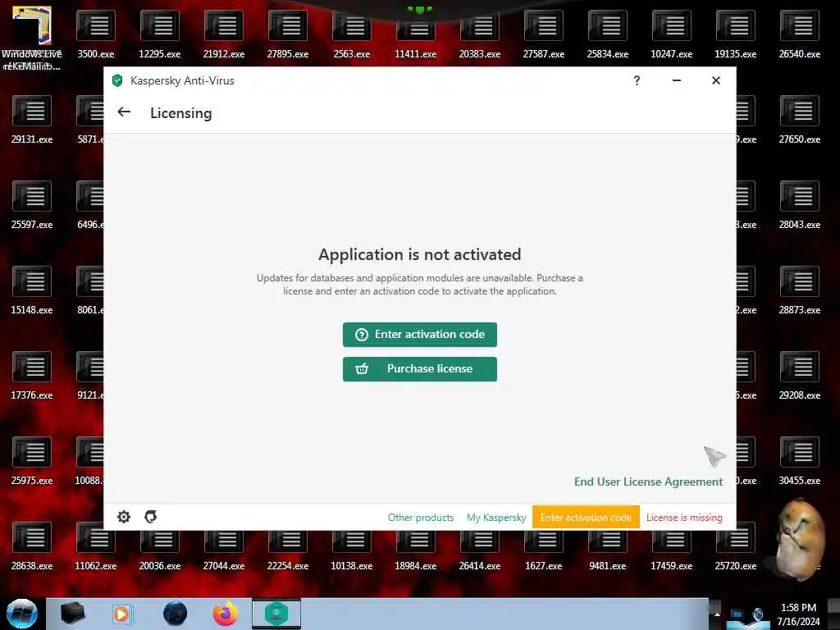Click the orange Enter activation code button

point(586,518)
